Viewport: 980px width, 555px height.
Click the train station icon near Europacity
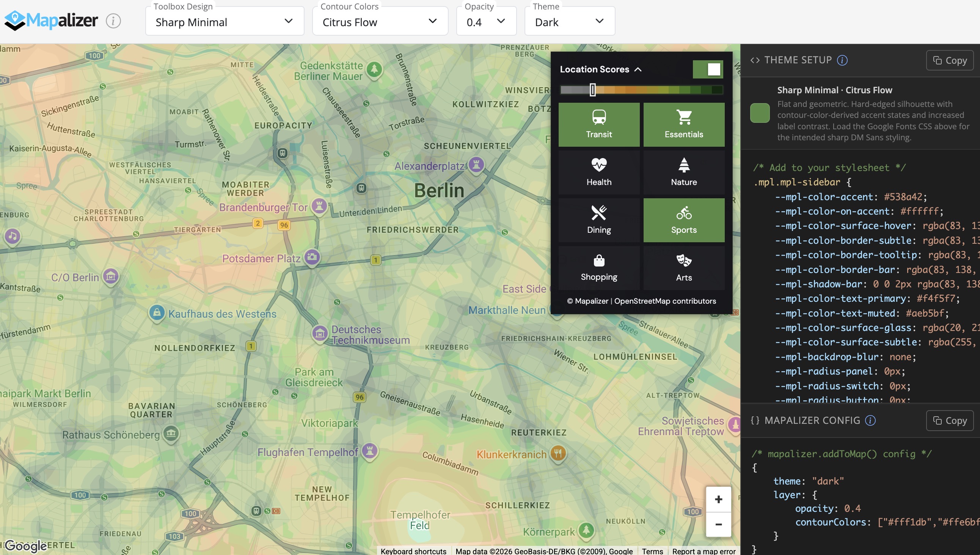click(x=282, y=153)
